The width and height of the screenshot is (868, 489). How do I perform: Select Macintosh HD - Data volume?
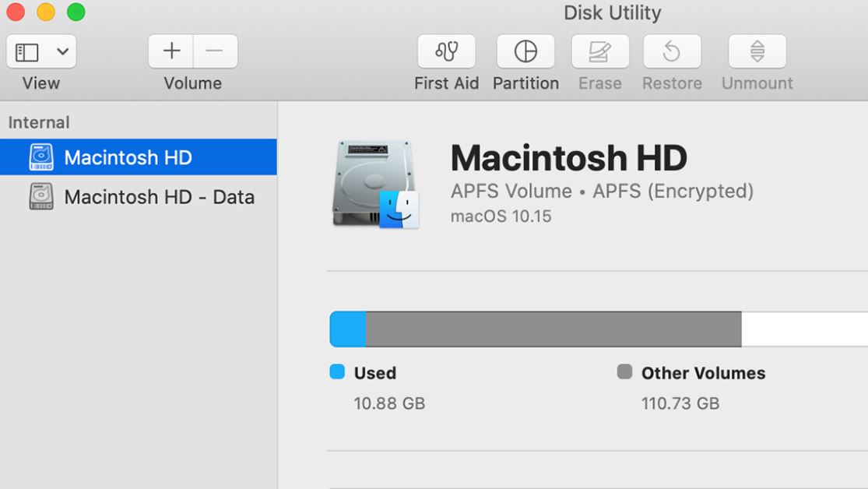139,196
